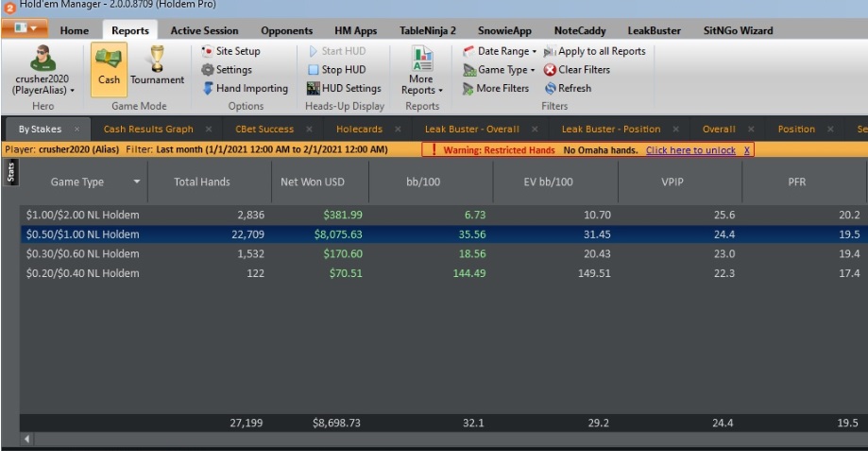Close the By Stakes report tab

[77, 130]
